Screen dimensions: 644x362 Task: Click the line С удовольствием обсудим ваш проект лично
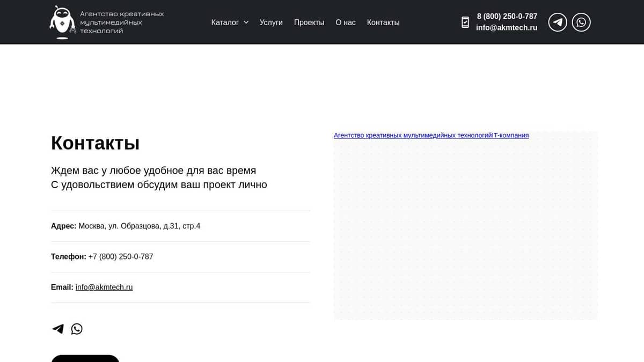click(x=159, y=185)
